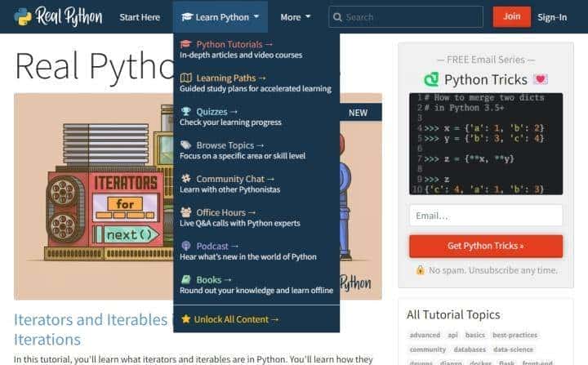Click Hear what's new in the world text

click(x=248, y=257)
